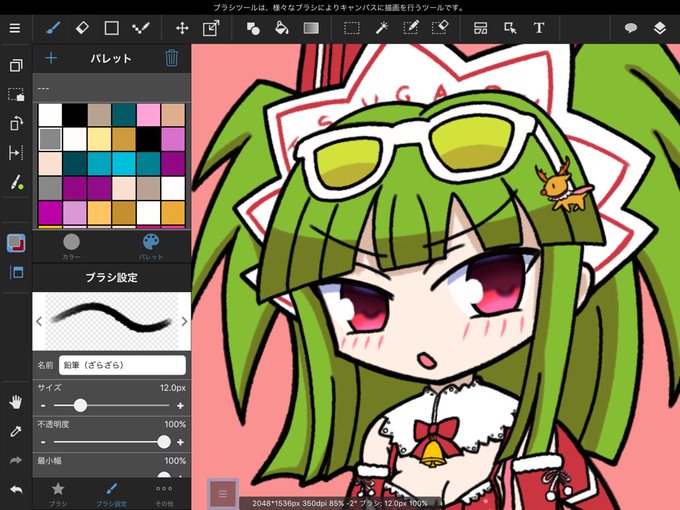This screenshot has width=680, height=510.
Task: Select the Gradient tool
Action: [311, 28]
